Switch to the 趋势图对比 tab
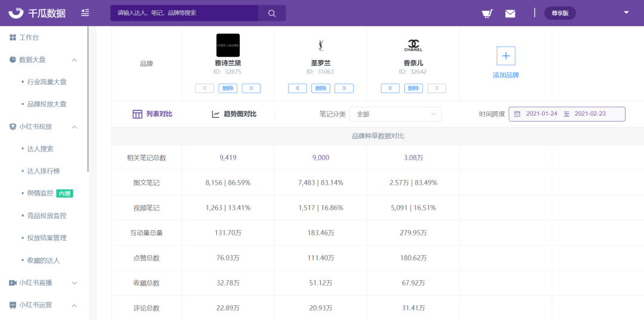 pyautogui.click(x=234, y=114)
